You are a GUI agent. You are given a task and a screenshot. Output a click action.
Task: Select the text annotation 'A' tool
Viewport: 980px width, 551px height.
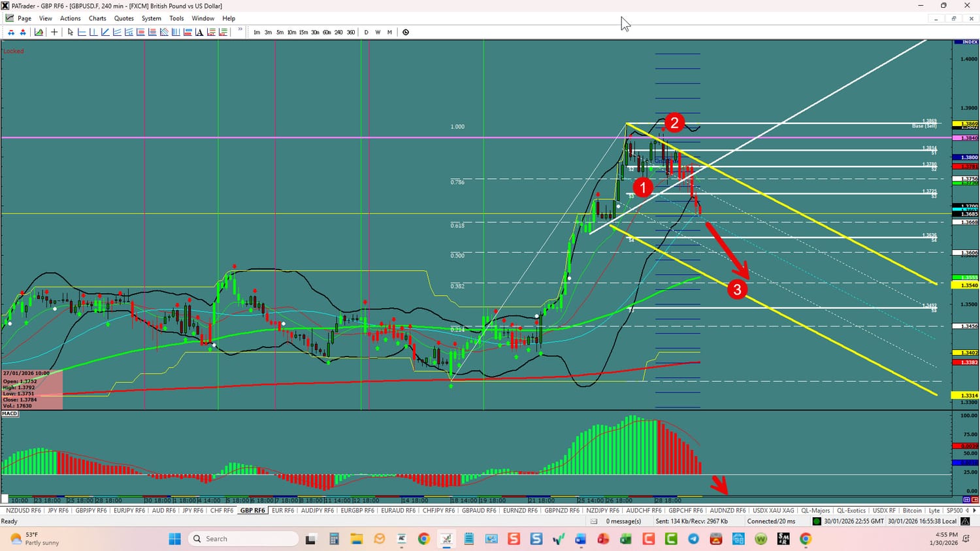point(199,32)
